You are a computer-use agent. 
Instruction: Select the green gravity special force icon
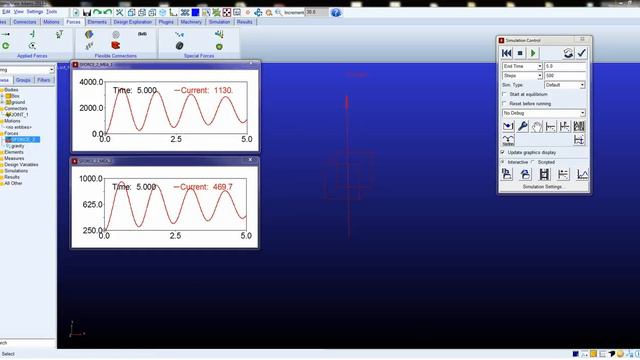click(219, 47)
